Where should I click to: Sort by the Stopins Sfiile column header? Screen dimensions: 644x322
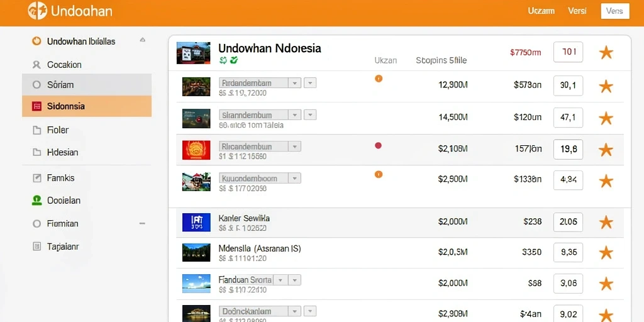click(x=441, y=60)
